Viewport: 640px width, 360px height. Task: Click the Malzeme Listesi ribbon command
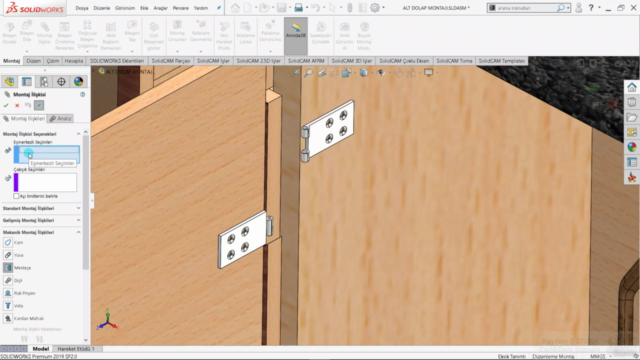tap(245, 33)
